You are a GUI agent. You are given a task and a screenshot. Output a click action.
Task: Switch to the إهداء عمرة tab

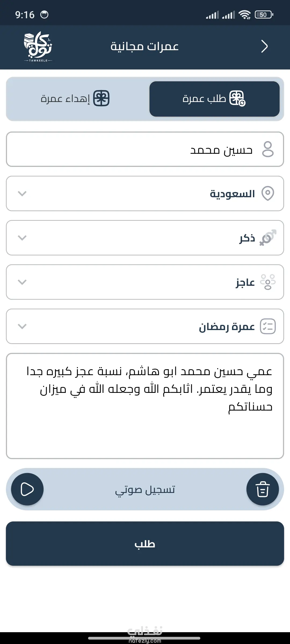(75, 99)
